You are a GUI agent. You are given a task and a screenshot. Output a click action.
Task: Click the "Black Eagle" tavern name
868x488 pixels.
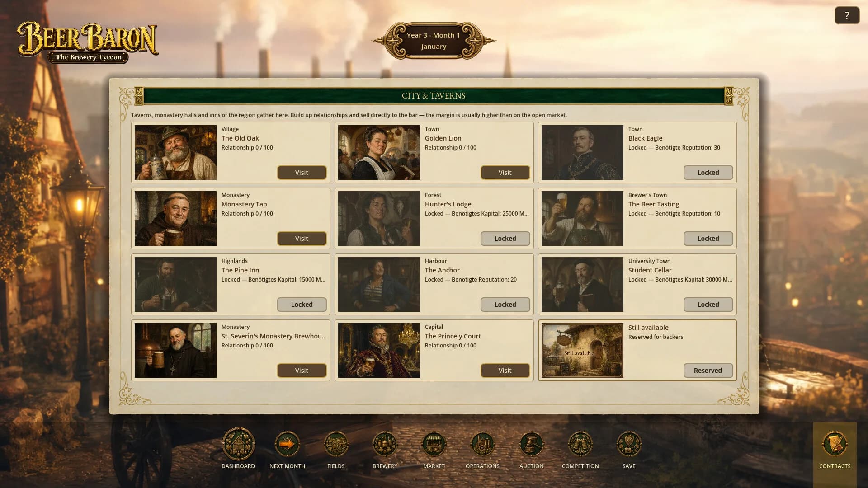coord(645,138)
